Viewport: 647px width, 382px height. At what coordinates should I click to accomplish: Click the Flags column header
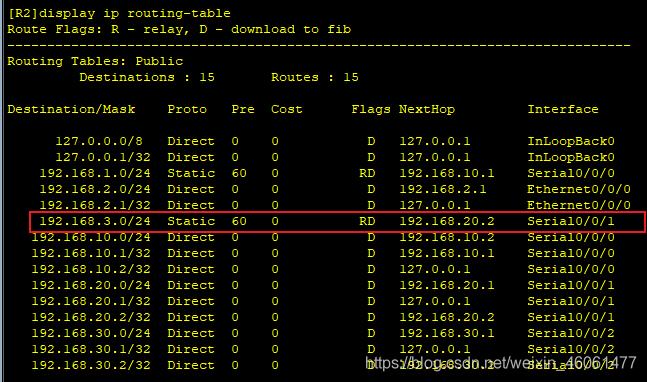(371, 109)
